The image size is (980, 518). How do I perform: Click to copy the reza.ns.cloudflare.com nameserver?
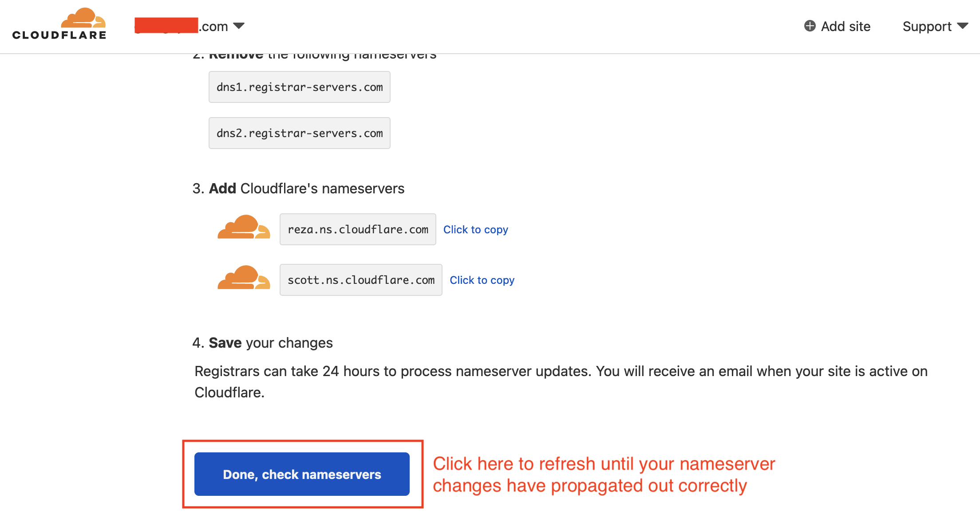pos(476,230)
